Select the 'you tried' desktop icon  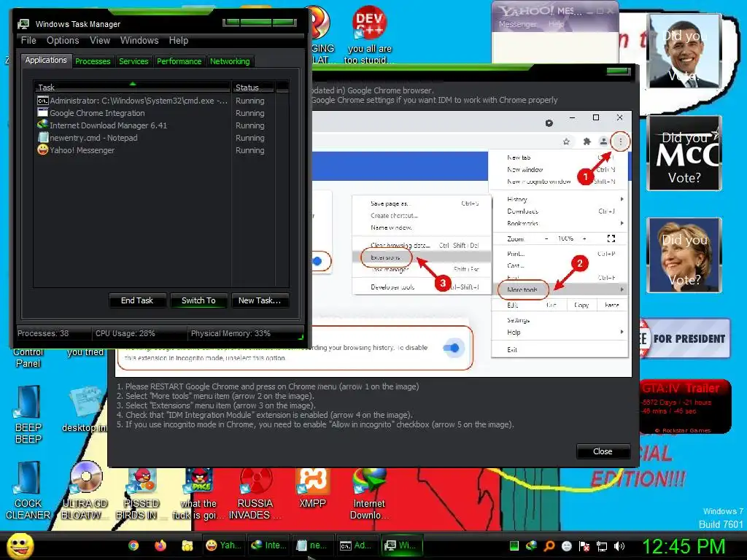click(85, 352)
